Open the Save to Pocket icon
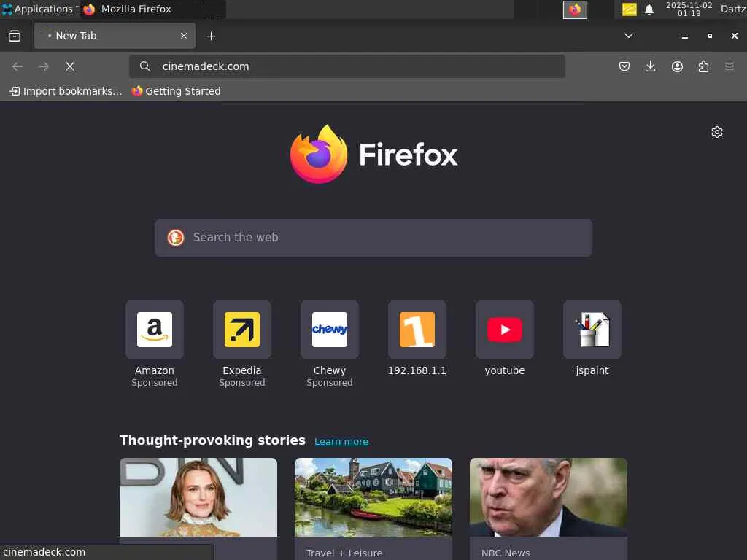 pyautogui.click(x=624, y=66)
